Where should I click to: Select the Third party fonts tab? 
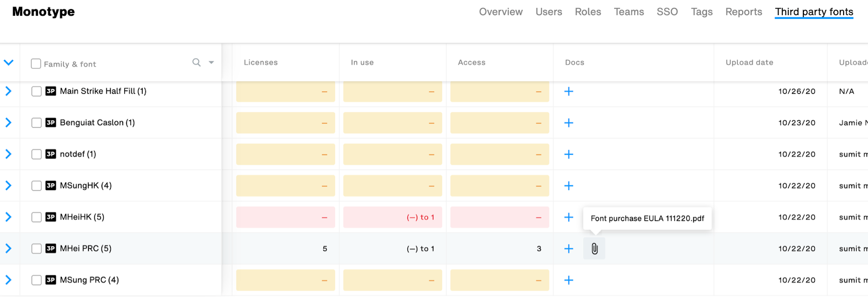coord(814,12)
